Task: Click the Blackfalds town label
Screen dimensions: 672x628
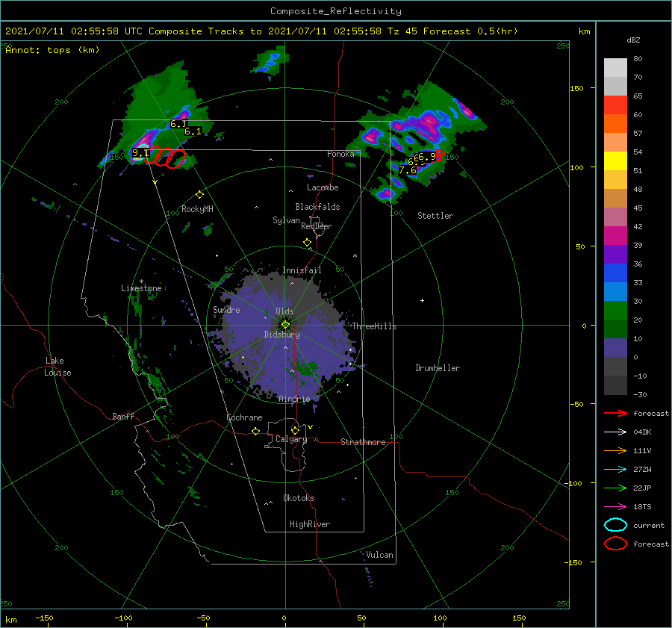Action: click(x=317, y=207)
